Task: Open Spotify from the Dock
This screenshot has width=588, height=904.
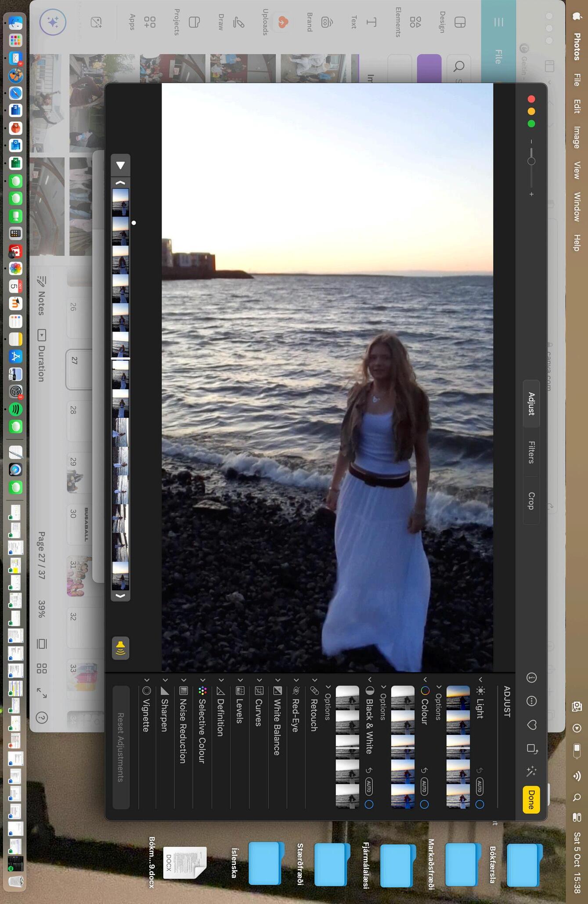Action: point(16,409)
